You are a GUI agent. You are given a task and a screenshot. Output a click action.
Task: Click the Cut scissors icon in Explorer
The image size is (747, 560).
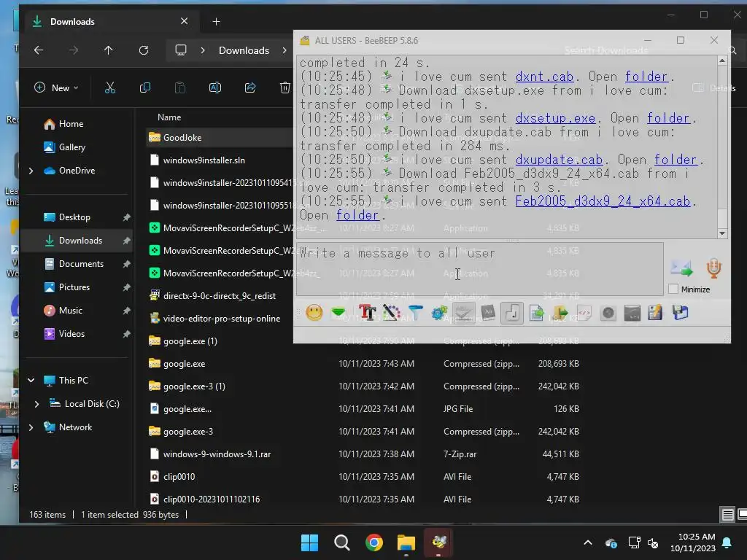110,87
